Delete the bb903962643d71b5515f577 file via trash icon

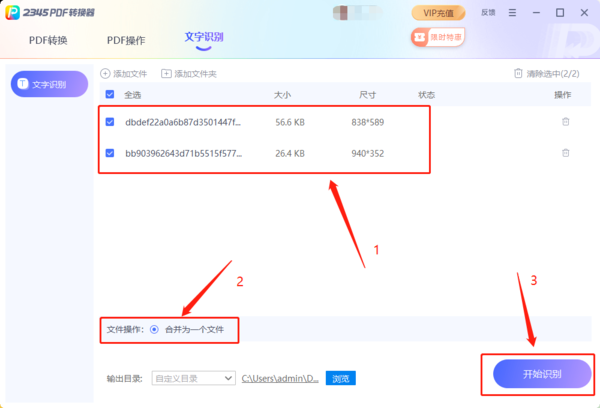[565, 153]
